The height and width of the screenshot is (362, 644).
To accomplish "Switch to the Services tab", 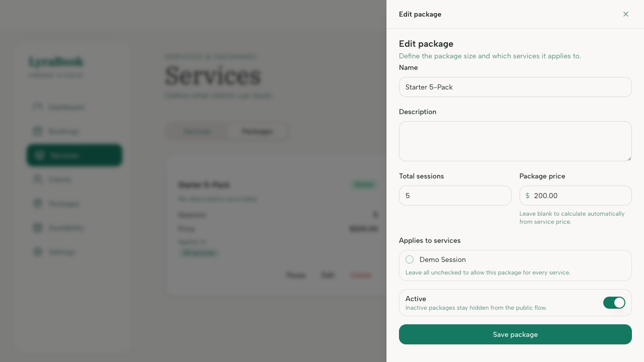I will click(197, 131).
